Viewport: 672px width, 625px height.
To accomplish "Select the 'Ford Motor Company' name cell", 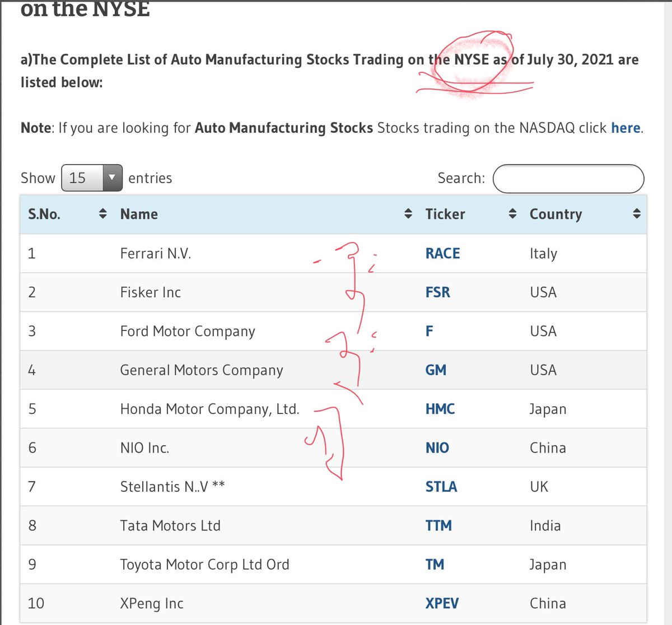I will click(x=188, y=332).
